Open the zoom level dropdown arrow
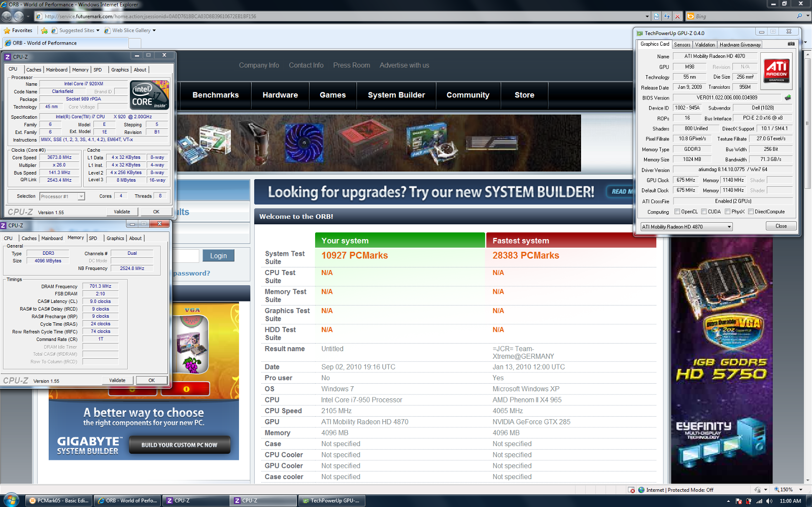This screenshot has height=507, width=812. tap(801, 490)
